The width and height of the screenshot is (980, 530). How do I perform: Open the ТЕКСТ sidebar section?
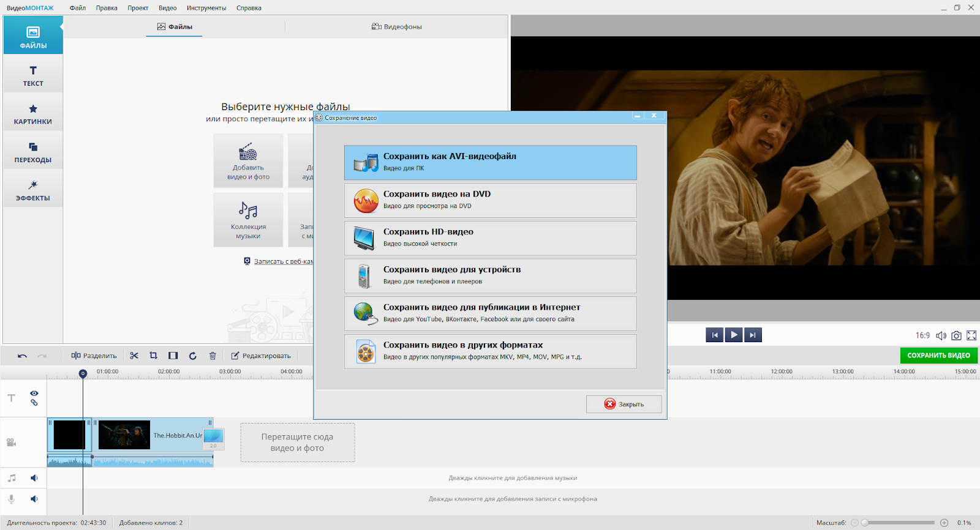tap(33, 74)
